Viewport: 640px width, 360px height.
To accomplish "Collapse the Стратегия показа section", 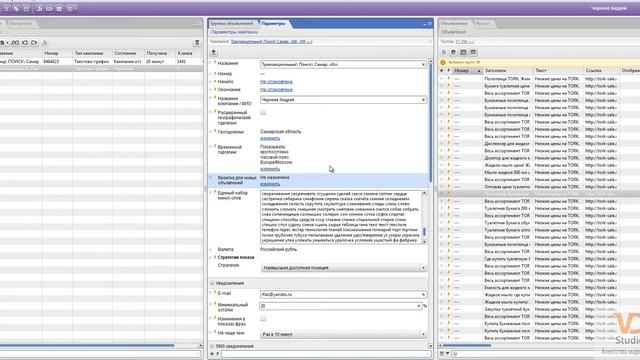I will (x=212, y=258).
